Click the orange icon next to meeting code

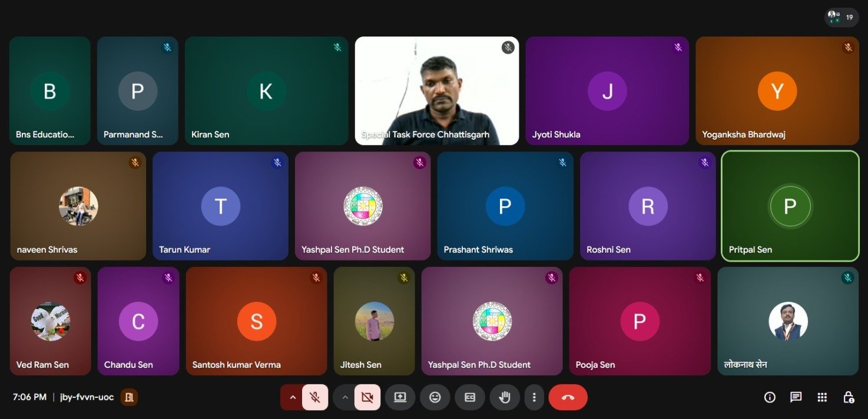130,397
